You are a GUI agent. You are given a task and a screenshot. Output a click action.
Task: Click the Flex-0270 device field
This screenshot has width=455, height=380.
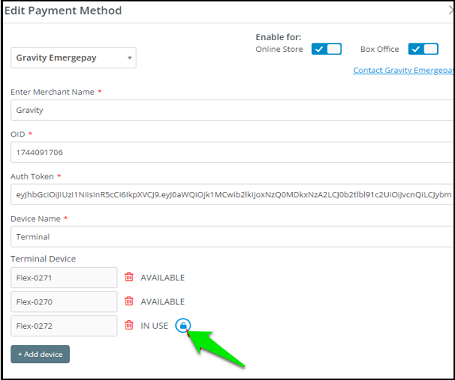[64, 302]
